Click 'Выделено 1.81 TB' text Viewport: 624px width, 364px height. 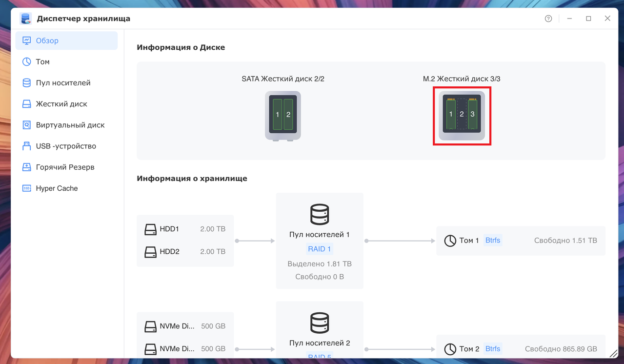[x=320, y=264]
